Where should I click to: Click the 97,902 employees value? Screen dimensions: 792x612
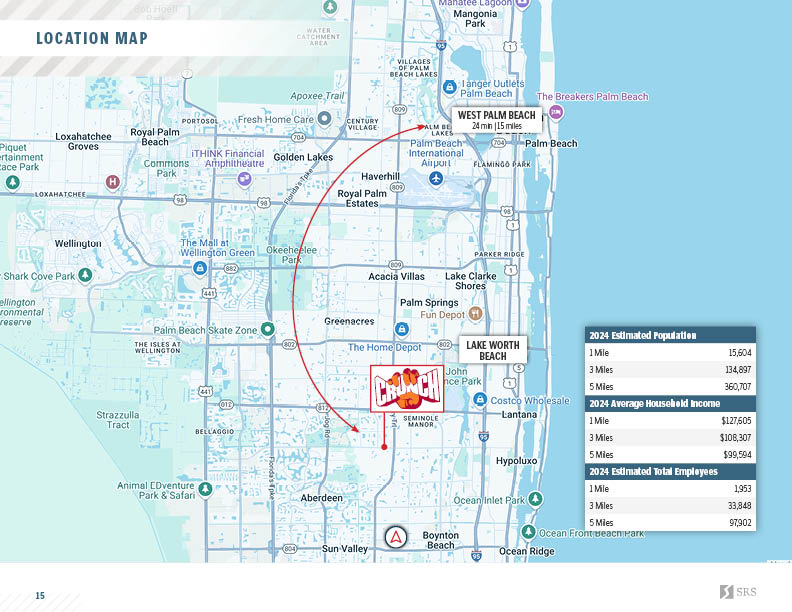pyautogui.click(x=740, y=523)
